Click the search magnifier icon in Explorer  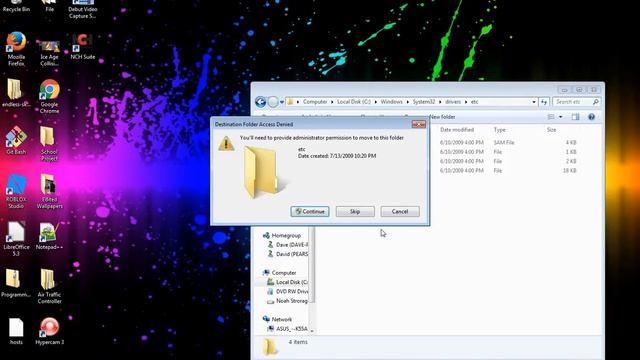click(595, 102)
